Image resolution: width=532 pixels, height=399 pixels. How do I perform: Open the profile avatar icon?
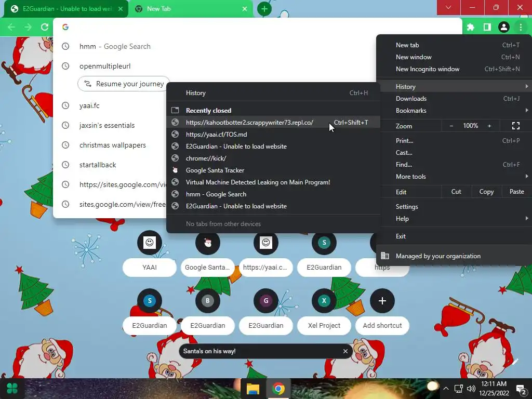pos(504,27)
